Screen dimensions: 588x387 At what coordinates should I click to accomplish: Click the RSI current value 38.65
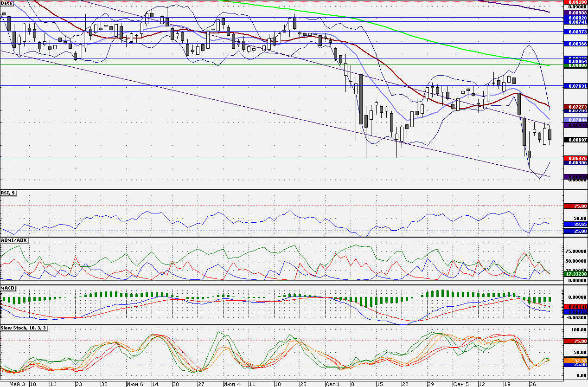575,224
